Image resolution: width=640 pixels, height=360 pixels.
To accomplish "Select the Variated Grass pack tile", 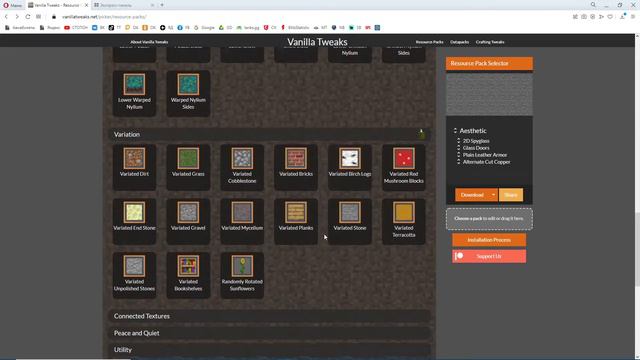I will (188, 167).
